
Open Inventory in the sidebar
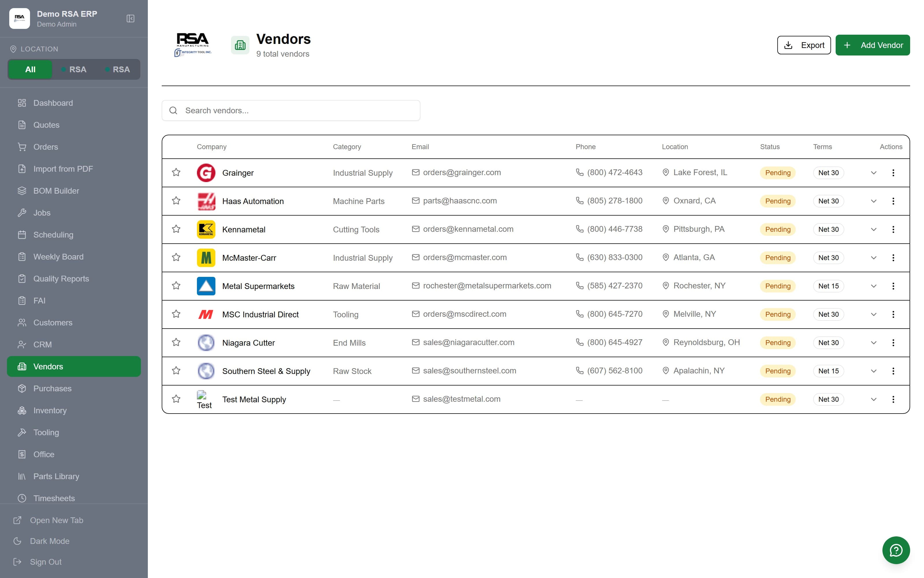74,411
